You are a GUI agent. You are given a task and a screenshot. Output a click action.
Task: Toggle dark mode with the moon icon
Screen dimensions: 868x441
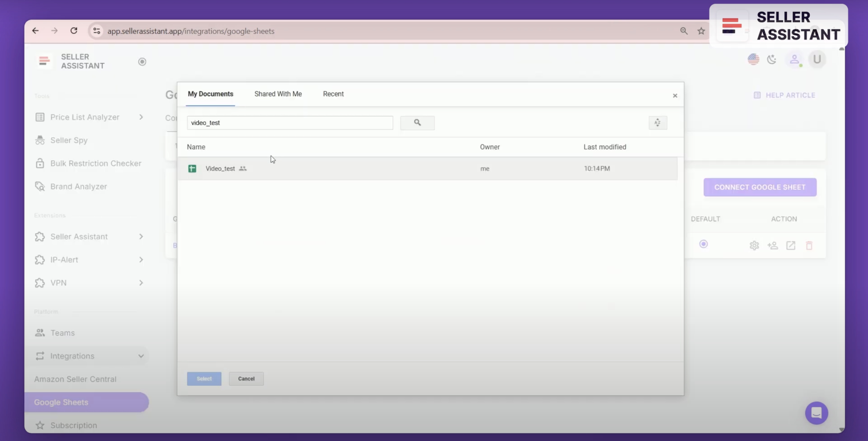772,59
